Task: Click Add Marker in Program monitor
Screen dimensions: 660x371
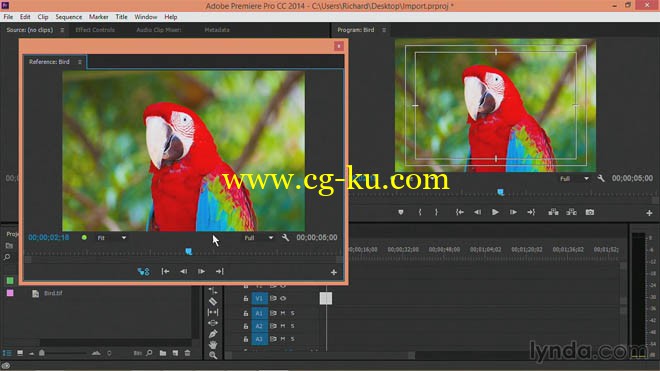Action: [401, 212]
